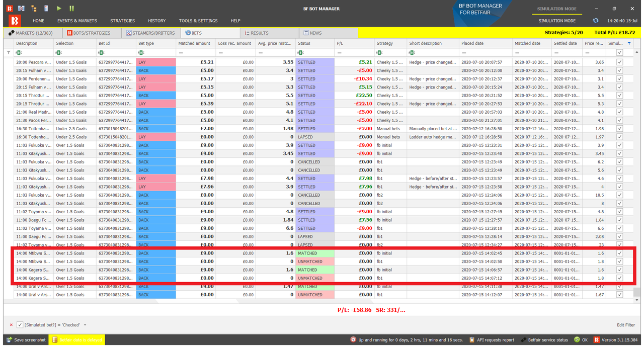The image size is (644, 348).
Task: Select the 'Ladder auto hedge ma...' description cell
Action: point(433,137)
